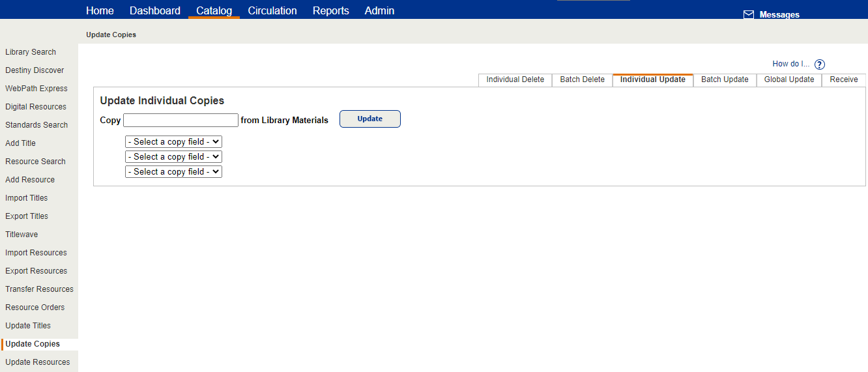Click the help question mark icon

pyautogui.click(x=820, y=64)
